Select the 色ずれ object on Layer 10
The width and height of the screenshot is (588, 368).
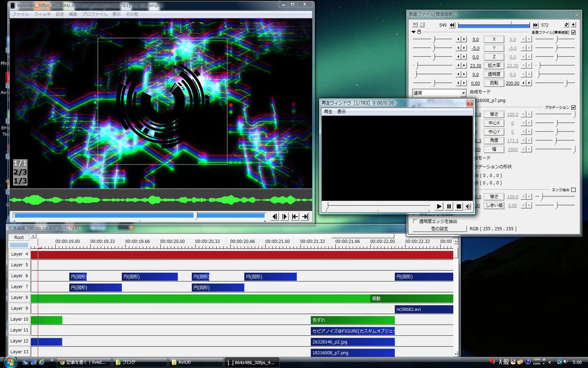pos(353,320)
